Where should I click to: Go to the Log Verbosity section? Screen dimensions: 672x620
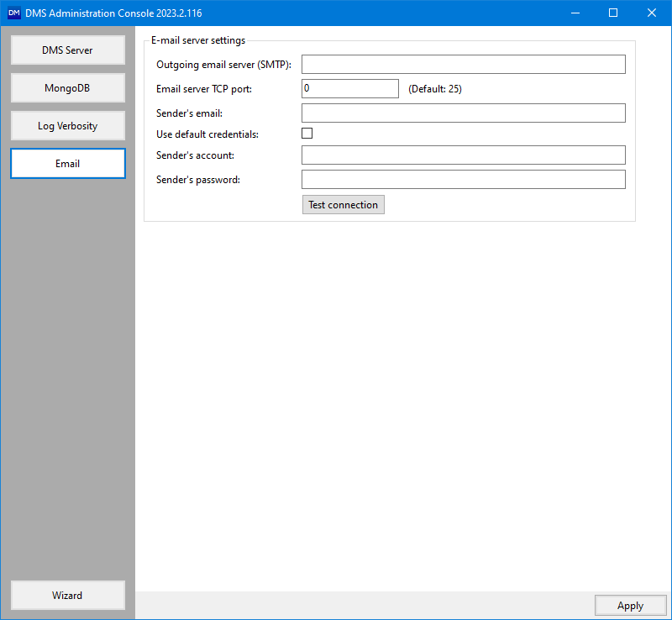68,126
